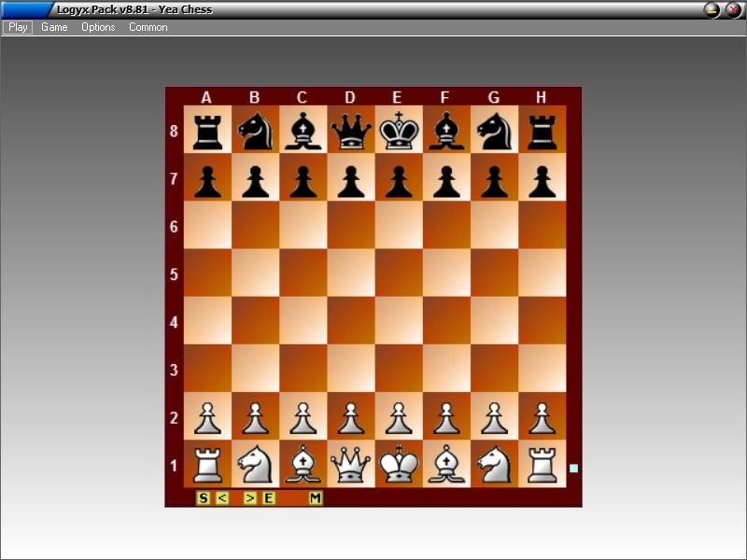Click the empty F3 square
747x560 pixels.
(x=447, y=368)
